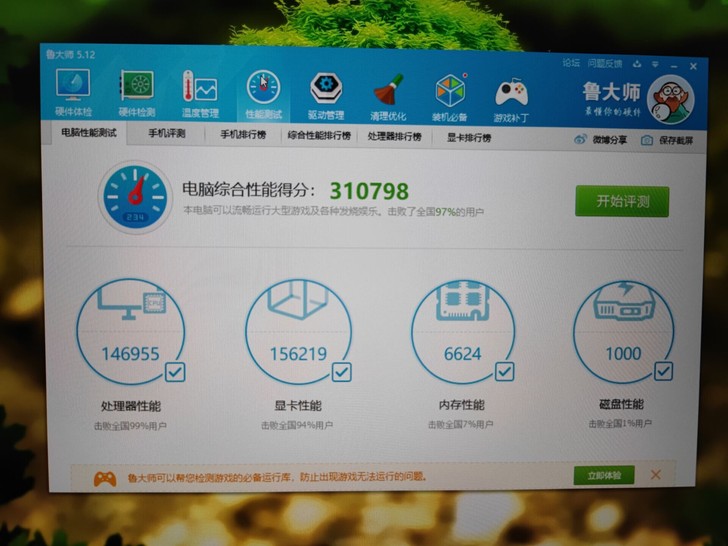Click the orange gamepad banner icon
Image resolution: width=728 pixels, height=546 pixels.
click(x=105, y=479)
